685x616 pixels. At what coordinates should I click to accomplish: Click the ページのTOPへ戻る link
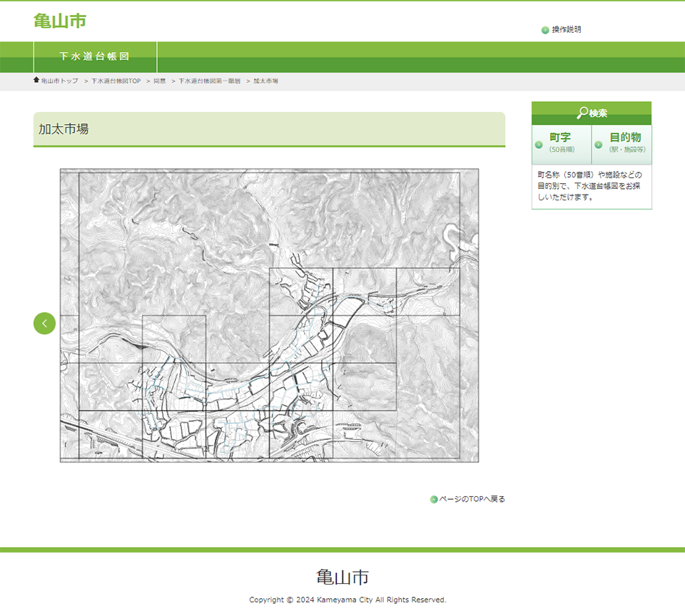(472, 499)
